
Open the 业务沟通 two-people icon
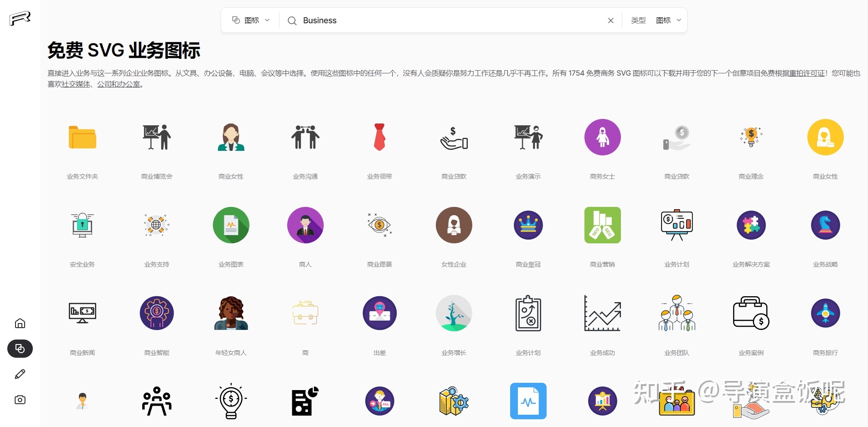pos(305,137)
